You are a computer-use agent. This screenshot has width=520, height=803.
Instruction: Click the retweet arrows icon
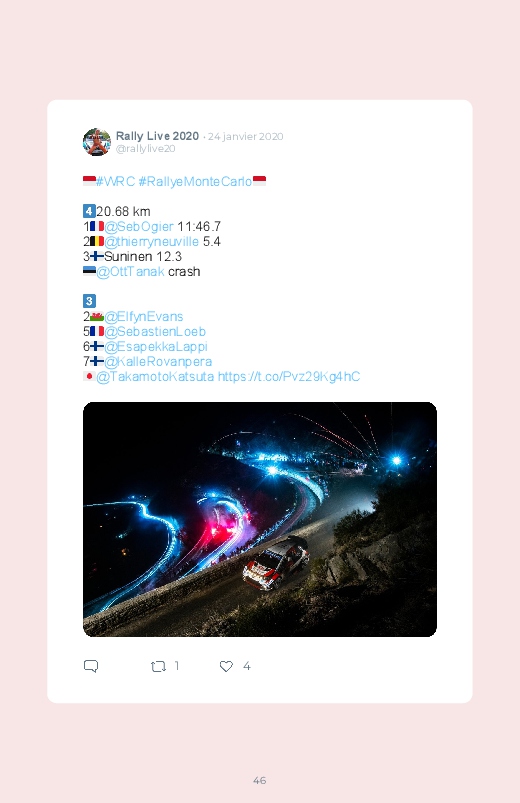pos(158,666)
